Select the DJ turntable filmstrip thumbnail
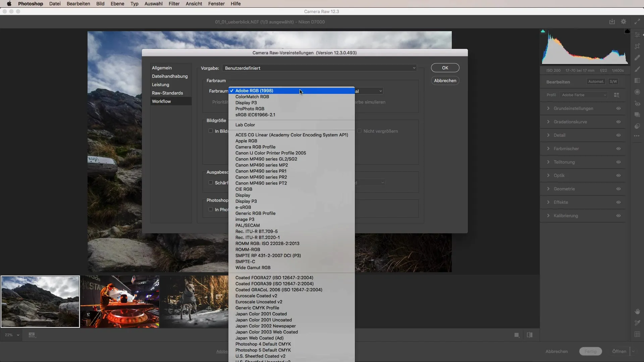 pos(120,302)
